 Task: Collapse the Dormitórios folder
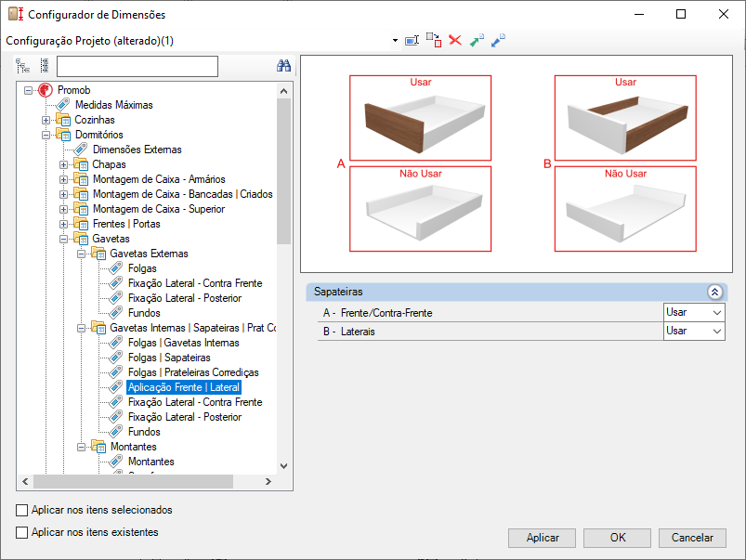pos(46,135)
